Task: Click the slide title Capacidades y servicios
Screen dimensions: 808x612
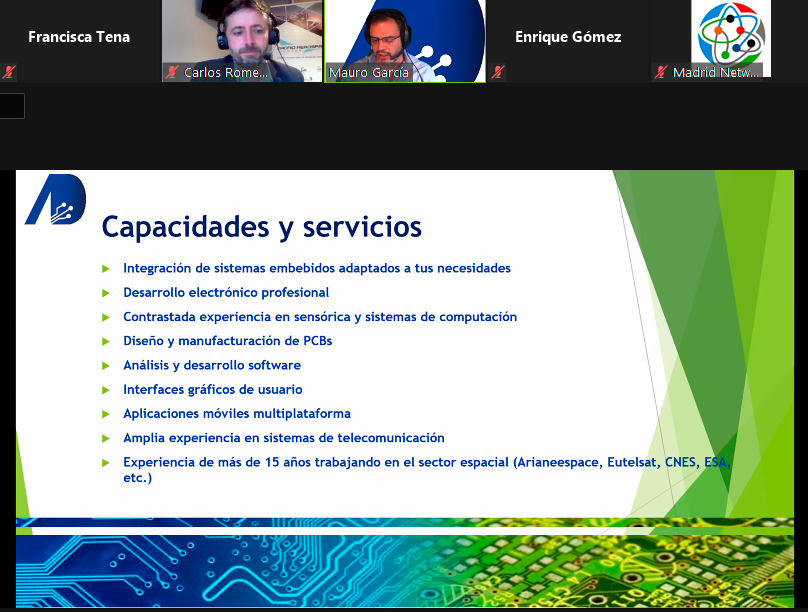Action: [x=262, y=227]
